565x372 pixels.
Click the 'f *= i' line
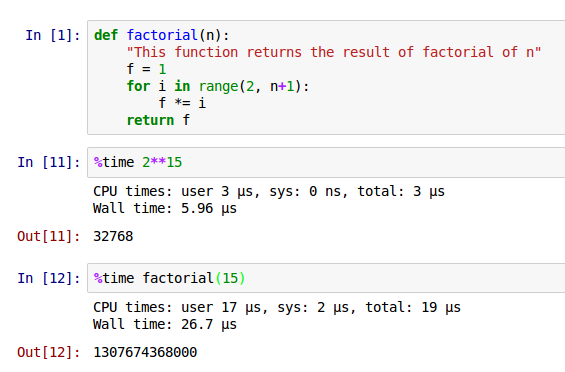pos(182,103)
